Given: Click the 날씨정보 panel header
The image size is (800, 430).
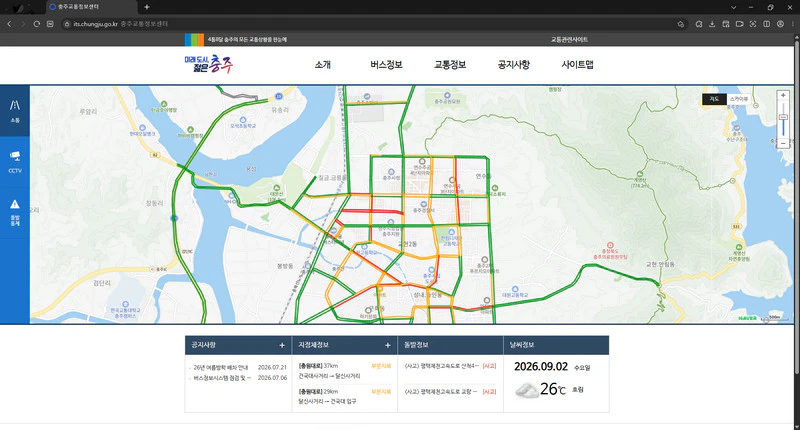Looking at the screenshot, I should 556,345.
